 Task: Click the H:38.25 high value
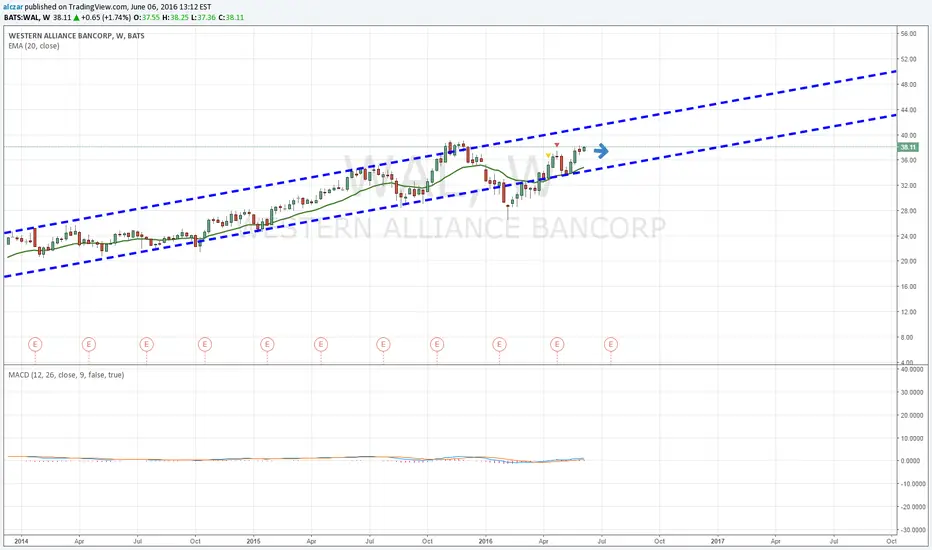coord(175,17)
